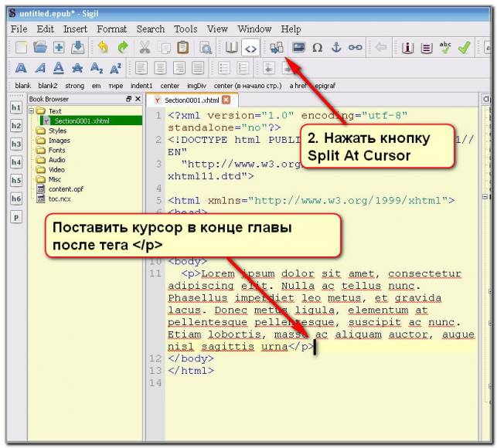The height and width of the screenshot is (448, 497).
Task: Paste from clipboard icon
Action: [183, 48]
